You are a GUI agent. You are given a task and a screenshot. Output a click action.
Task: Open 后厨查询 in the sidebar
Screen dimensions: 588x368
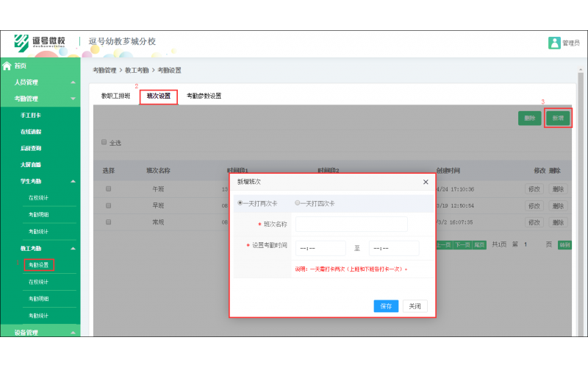coord(31,149)
